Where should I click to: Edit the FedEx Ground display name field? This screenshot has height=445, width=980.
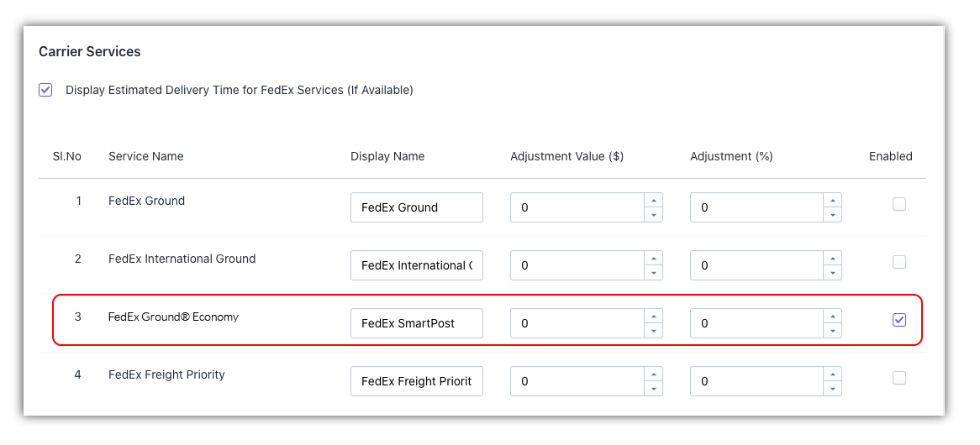(417, 207)
